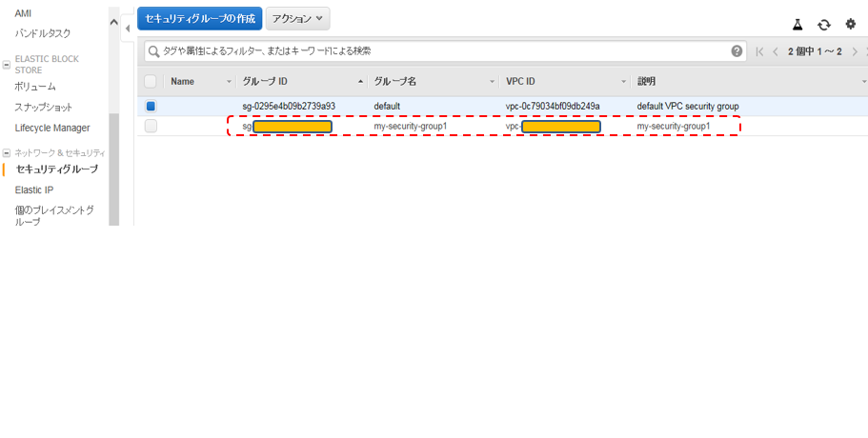Open Lifecycle Manager in the sidebar
Screen dimensions: 868x438
click(52, 128)
